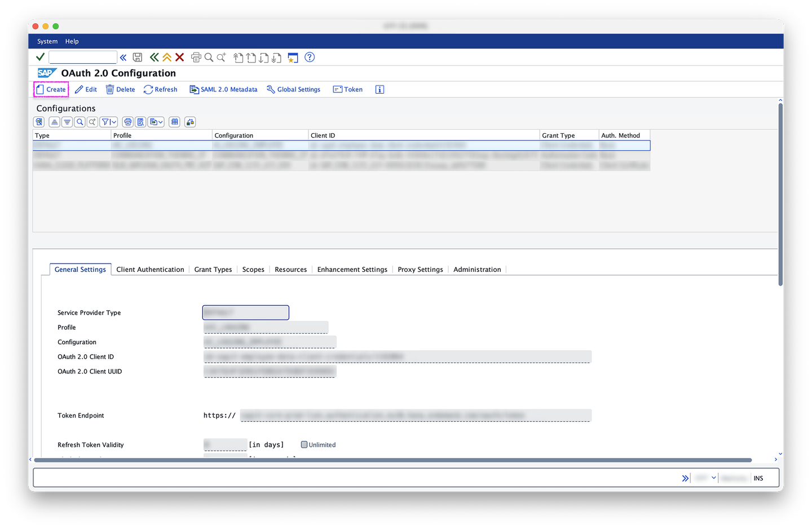Click the Client ID column header

pos(424,135)
